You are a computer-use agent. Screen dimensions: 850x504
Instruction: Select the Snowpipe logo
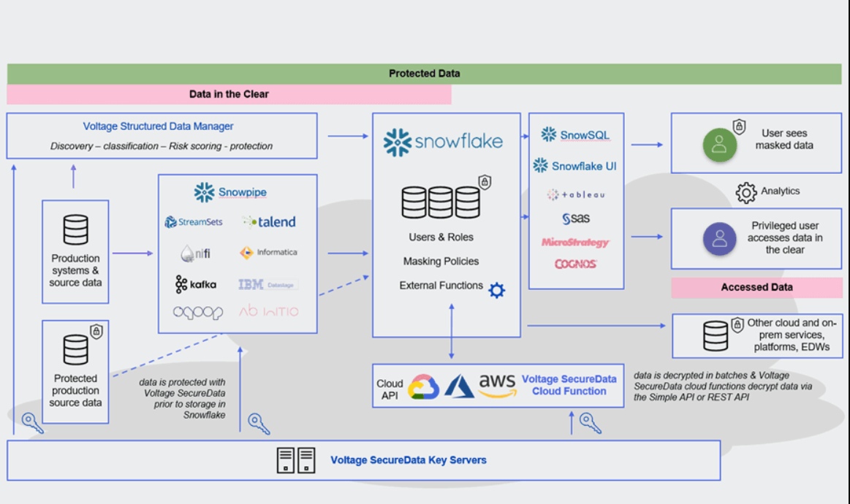(x=230, y=192)
